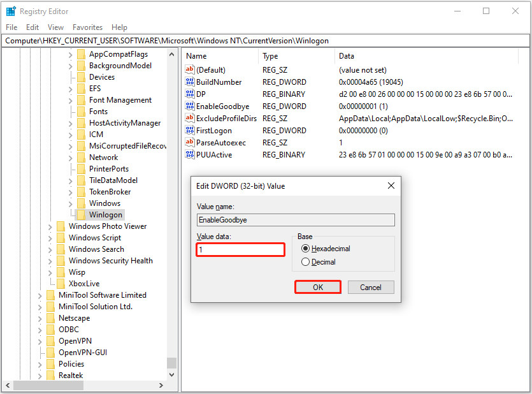The height and width of the screenshot is (394, 532).
Task: Select the OpenVPN tree item
Action: pos(75,341)
